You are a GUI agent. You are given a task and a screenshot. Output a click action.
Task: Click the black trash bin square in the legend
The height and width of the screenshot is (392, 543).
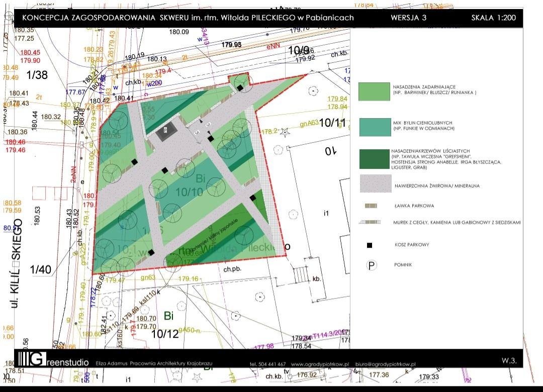[370, 245]
